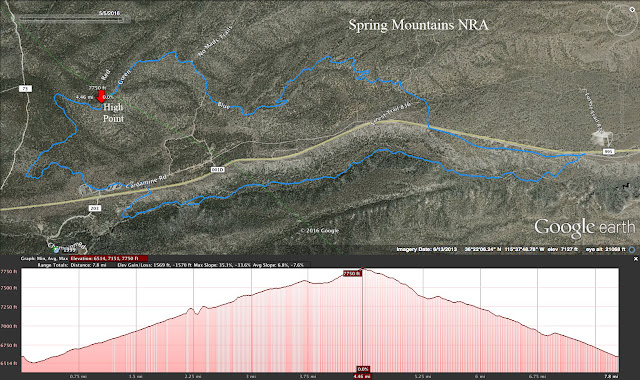Click the Imagery Date status text
This screenshot has width=640, height=380.
click(x=426, y=249)
